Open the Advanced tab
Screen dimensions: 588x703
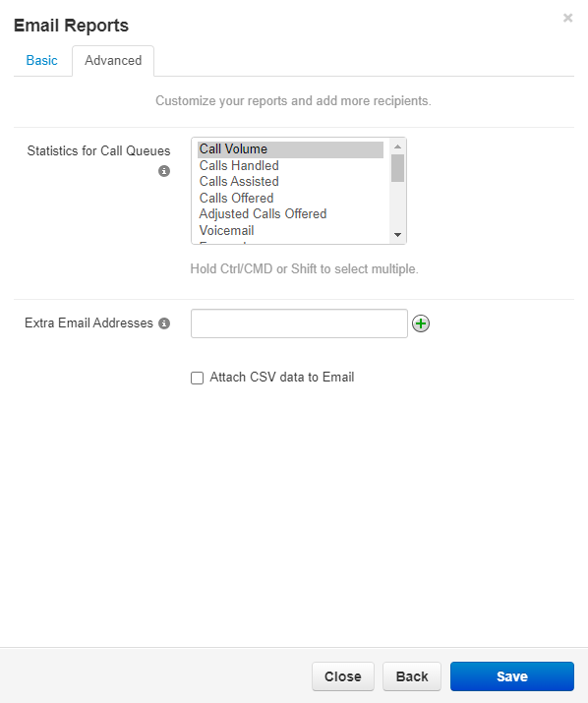click(113, 61)
